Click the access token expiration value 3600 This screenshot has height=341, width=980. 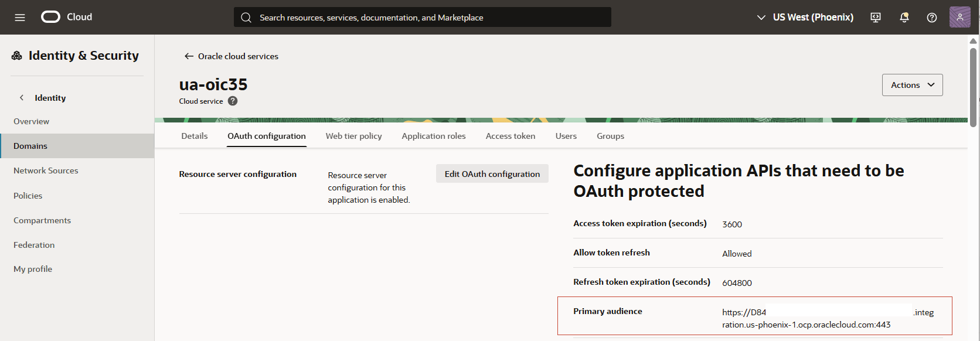[x=732, y=224]
